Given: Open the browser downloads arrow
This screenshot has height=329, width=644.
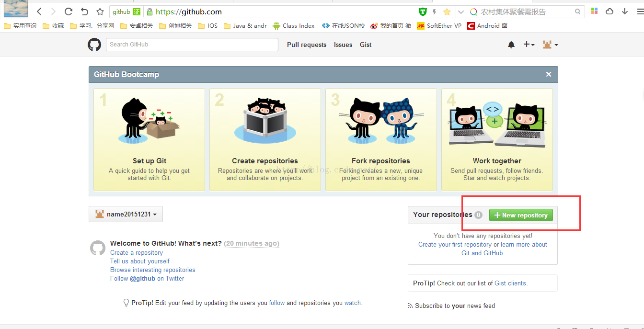Looking at the screenshot, I should click(625, 11).
